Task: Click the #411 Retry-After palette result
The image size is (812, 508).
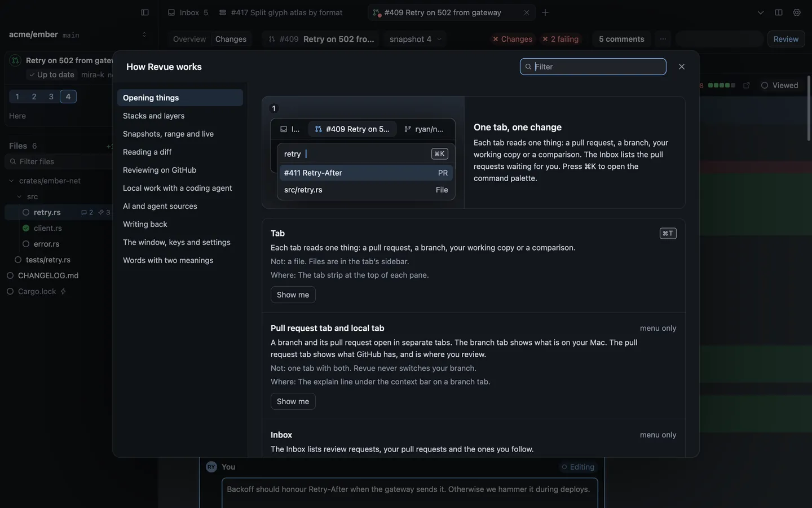Action: [x=366, y=173]
